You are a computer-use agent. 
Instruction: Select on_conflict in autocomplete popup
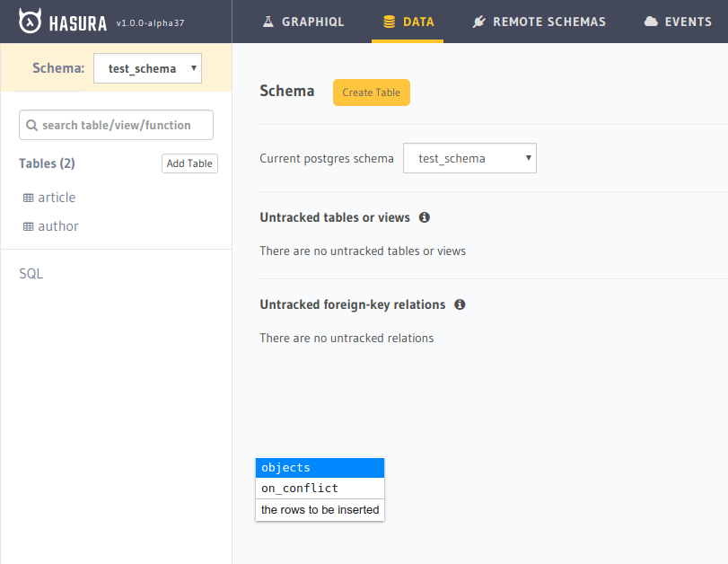pos(320,489)
